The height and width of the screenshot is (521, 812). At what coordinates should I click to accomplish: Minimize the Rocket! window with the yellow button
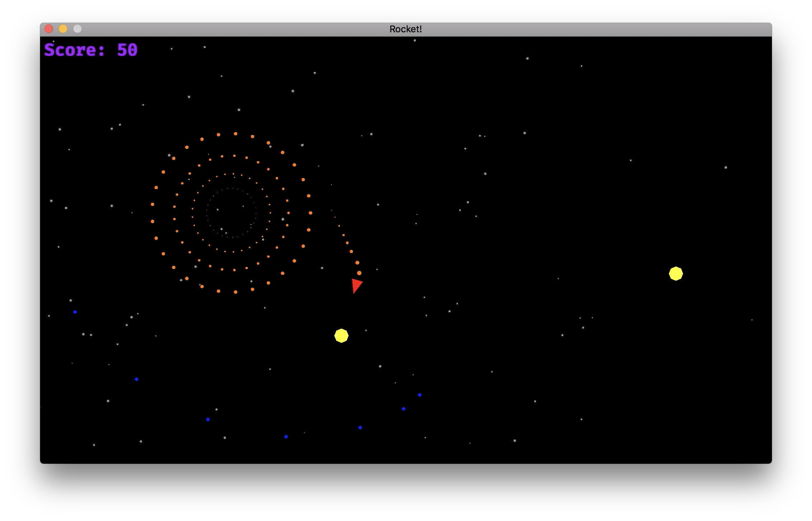tap(63, 29)
